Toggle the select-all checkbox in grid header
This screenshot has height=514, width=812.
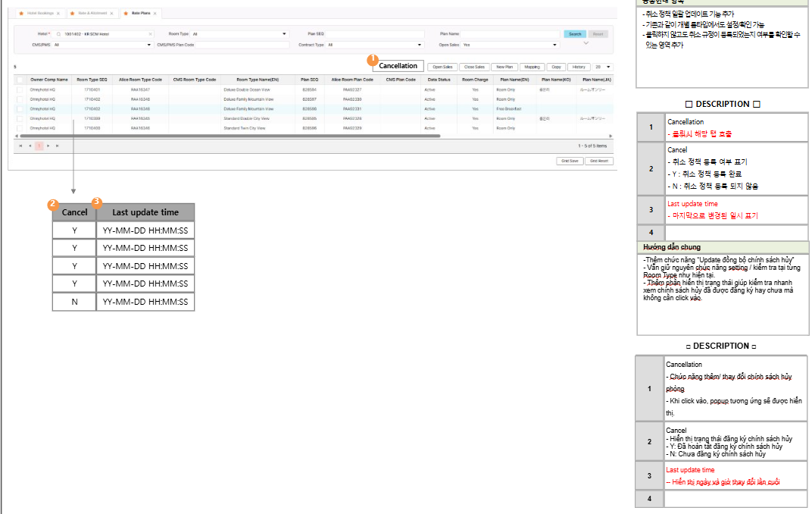(x=20, y=79)
